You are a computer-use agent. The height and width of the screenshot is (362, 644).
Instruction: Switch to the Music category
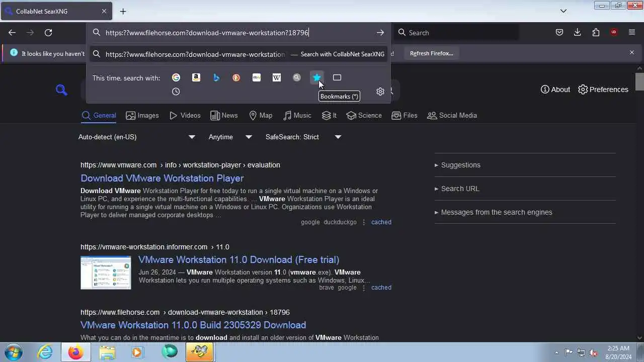[x=297, y=115]
